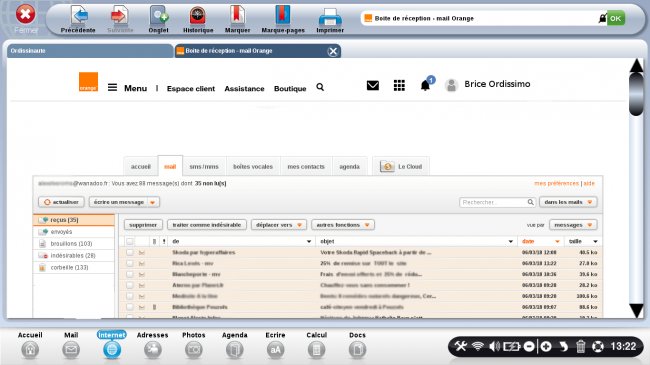The height and width of the screenshot is (365, 650).
Task: Click the zoom plus icon in status bar
Action: (x=546, y=346)
